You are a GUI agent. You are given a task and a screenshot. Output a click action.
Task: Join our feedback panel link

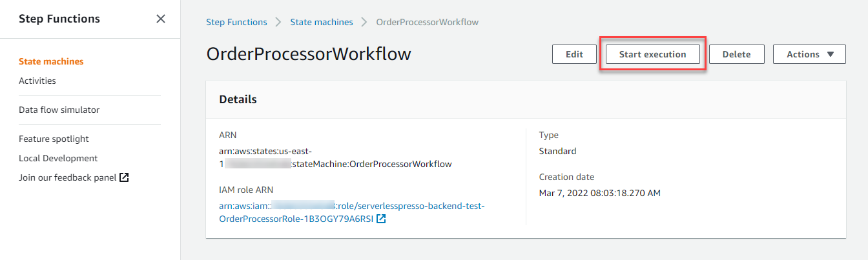coord(68,177)
